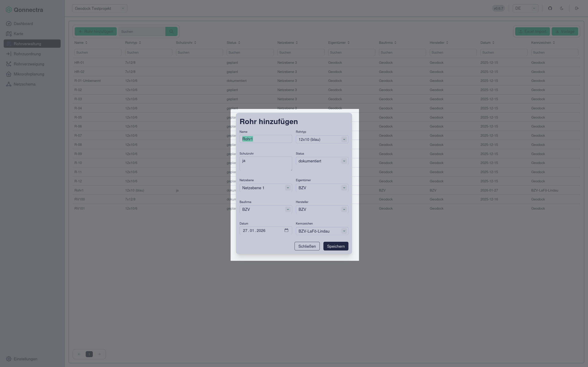Open the DE language selector
Screen dimensions: 588x367
tap(525, 8)
